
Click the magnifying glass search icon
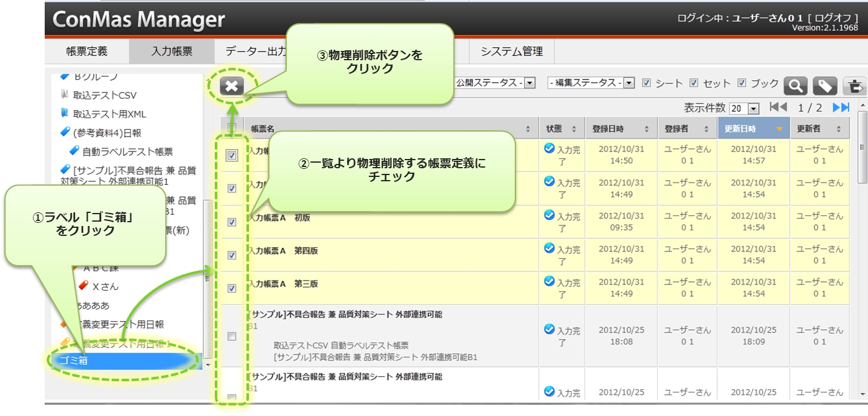pyautogui.click(x=795, y=86)
